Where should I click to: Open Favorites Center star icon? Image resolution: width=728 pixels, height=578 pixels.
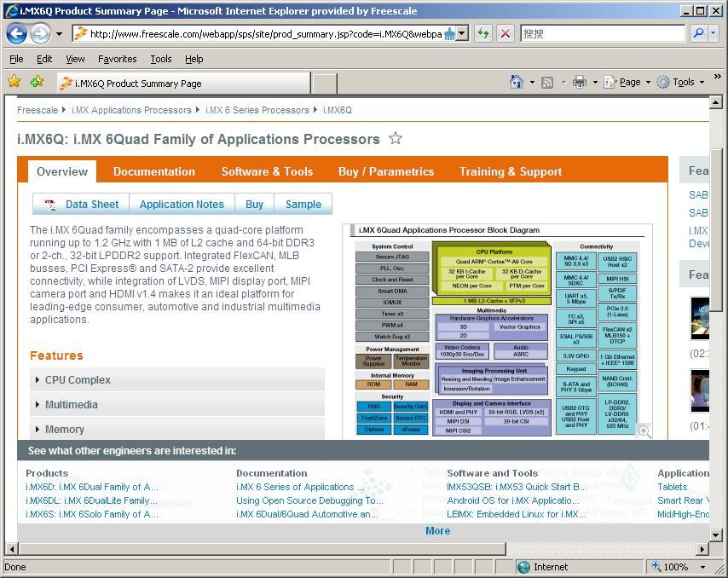(x=14, y=82)
